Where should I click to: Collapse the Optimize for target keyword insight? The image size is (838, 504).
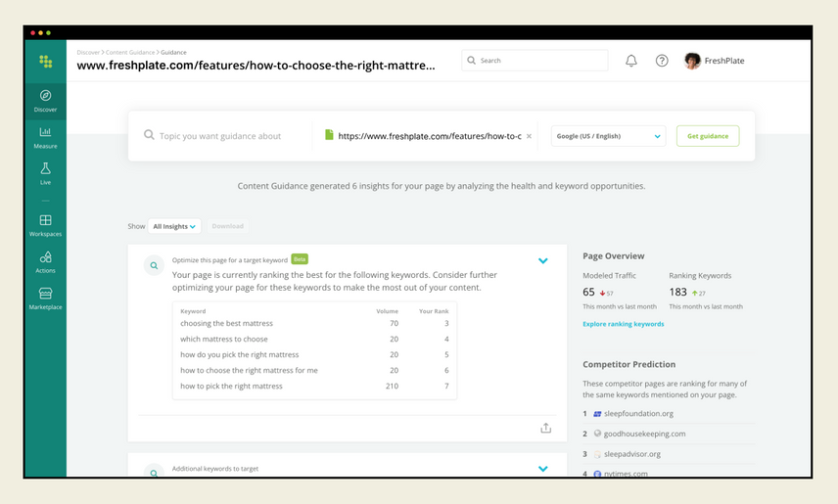[543, 261]
